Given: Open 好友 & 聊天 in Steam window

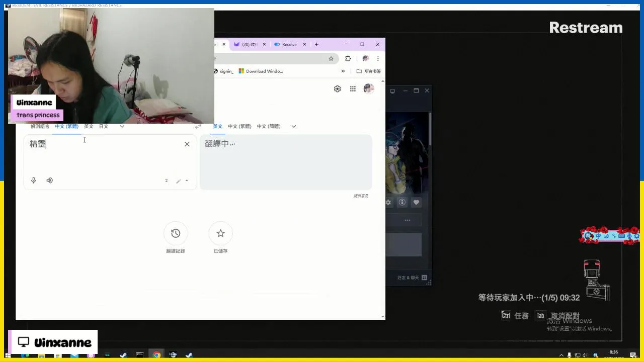Looking at the screenshot, I should (x=412, y=278).
